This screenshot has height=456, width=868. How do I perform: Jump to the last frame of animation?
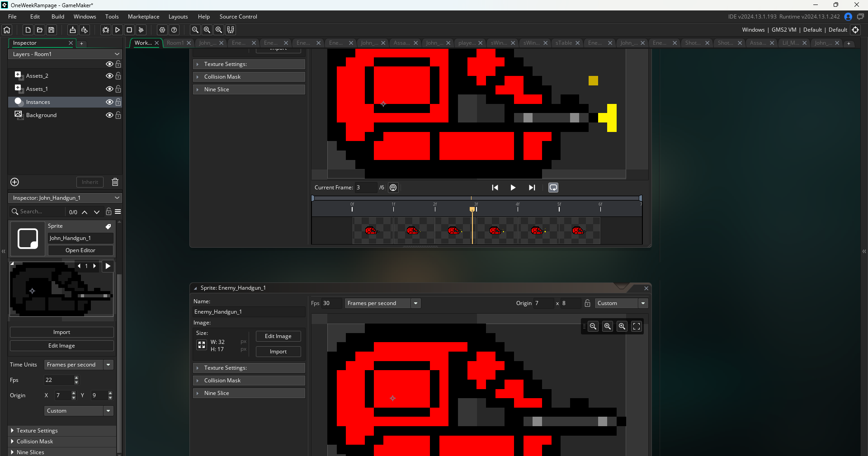[x=532, y=188]
